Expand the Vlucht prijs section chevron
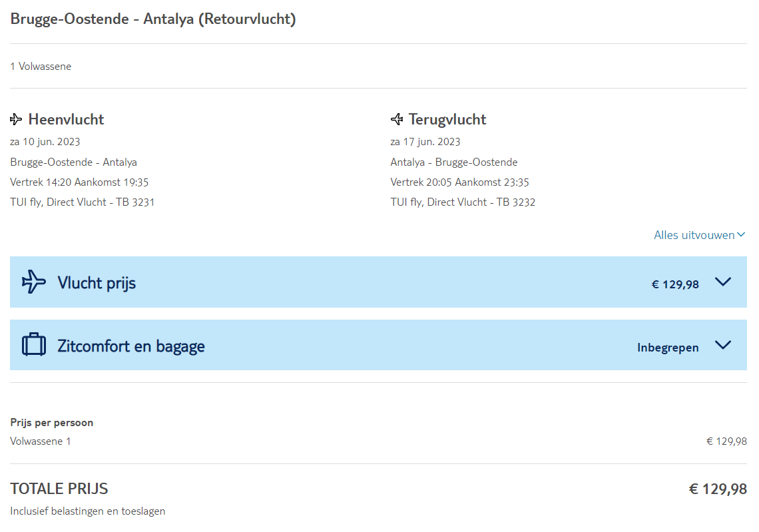 (722, 282)
